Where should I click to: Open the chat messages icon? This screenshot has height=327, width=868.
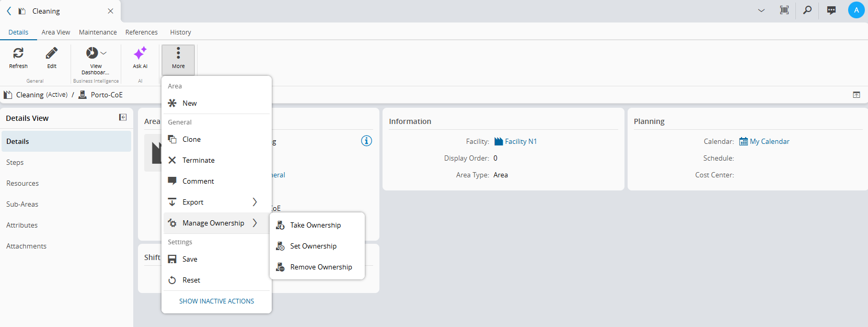point(831,10)
